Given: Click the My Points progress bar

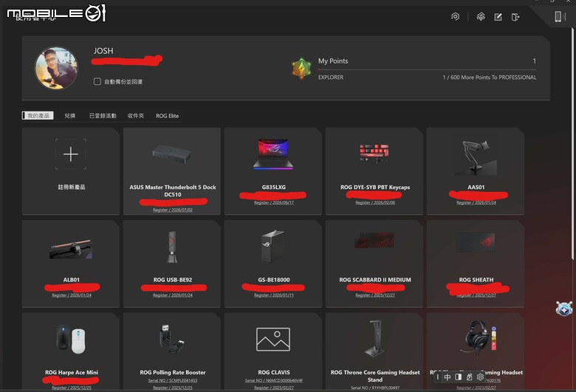Looking at the screenshot, I should [428, 69].
